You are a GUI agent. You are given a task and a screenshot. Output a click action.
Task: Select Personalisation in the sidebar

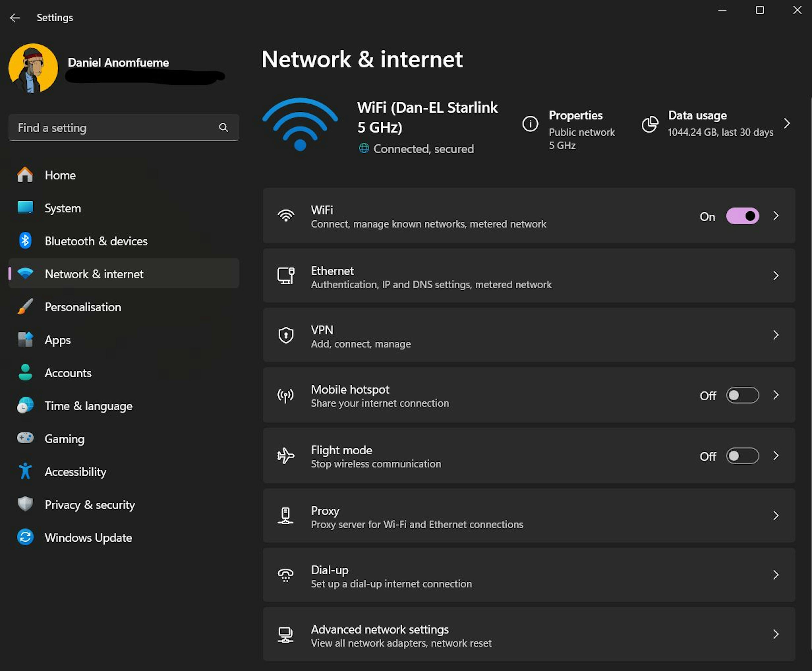coord(83,307)
